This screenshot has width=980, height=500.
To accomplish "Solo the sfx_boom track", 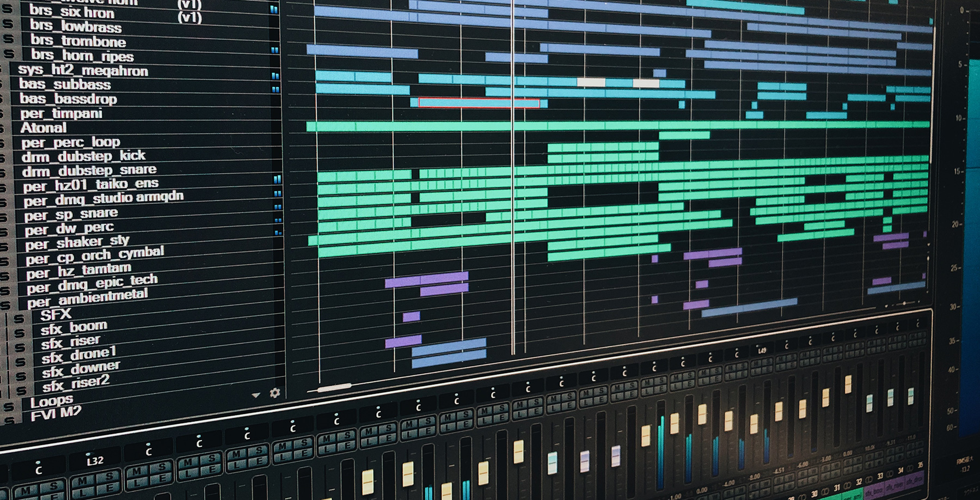I will [x=19, y=333].
